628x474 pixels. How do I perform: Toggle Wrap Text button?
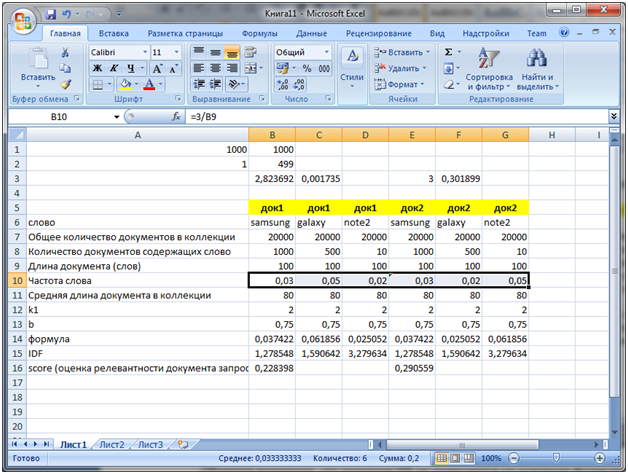[x=250, y=52]
